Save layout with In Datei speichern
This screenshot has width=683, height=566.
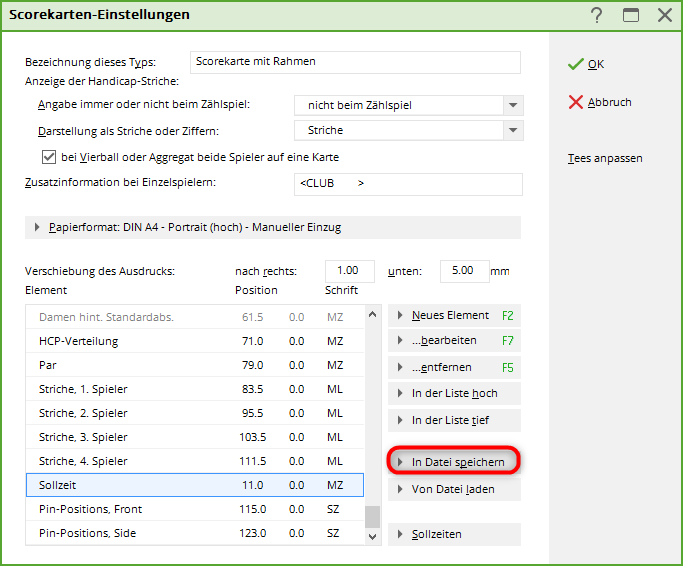(453, 462)
